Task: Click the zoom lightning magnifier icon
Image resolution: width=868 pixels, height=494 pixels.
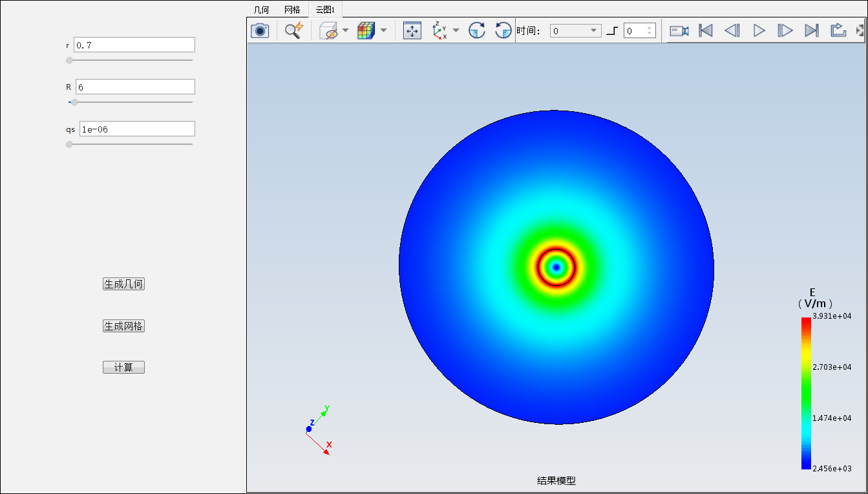Action: [x=294, y=30]
